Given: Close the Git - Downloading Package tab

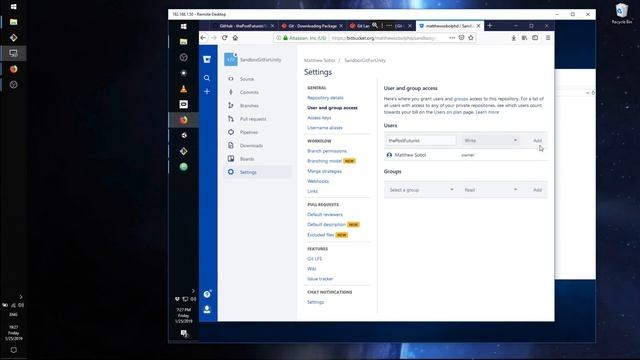Looking at the screenshot, I should (341, 26).
